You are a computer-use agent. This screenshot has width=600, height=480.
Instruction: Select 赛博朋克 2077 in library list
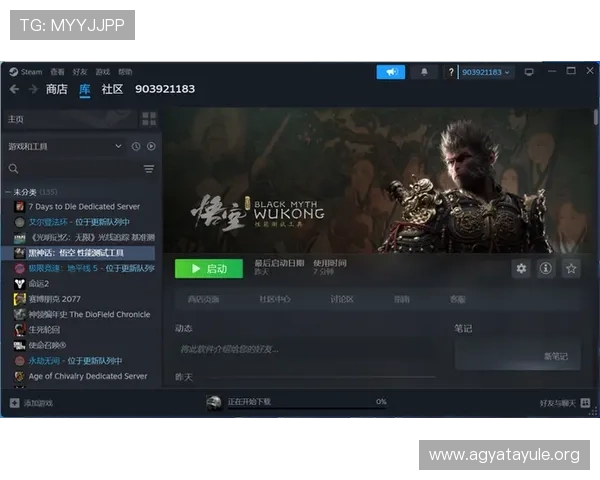click(x=54, y=299)
